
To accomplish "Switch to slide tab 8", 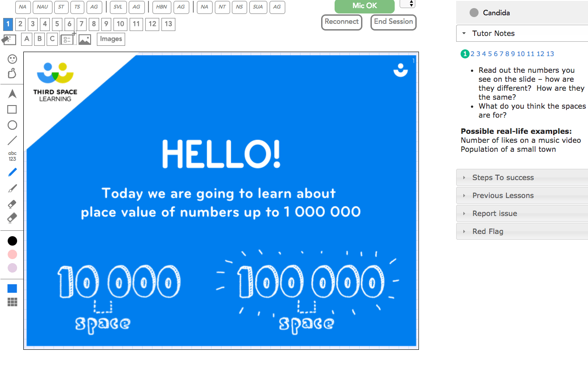I will point(93,24).
